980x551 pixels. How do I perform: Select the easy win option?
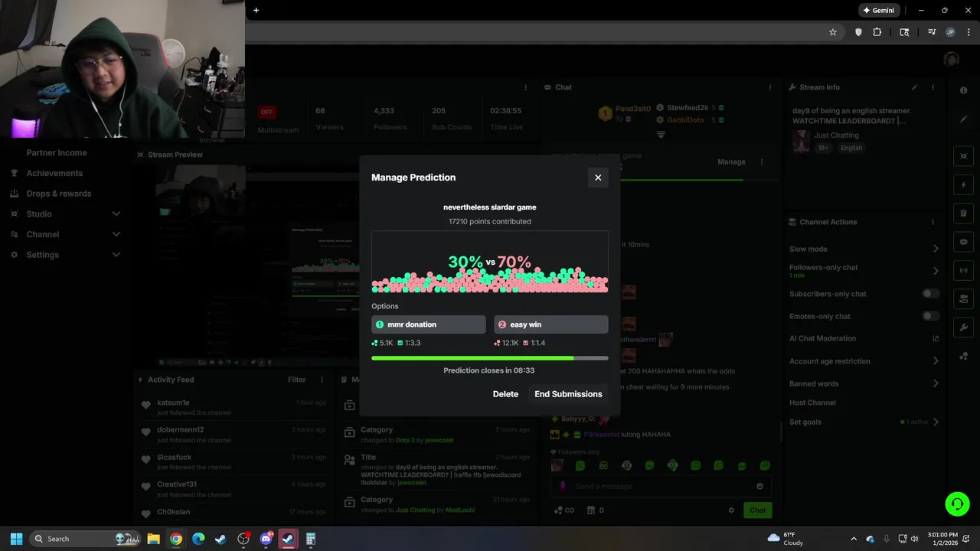(x=551, y=324)
